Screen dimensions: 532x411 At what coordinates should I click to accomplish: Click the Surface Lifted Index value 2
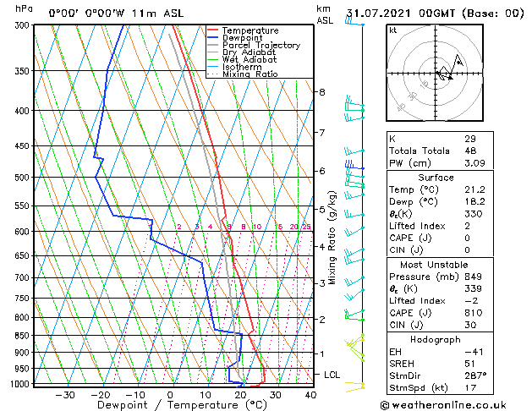[x=467, y=226]
